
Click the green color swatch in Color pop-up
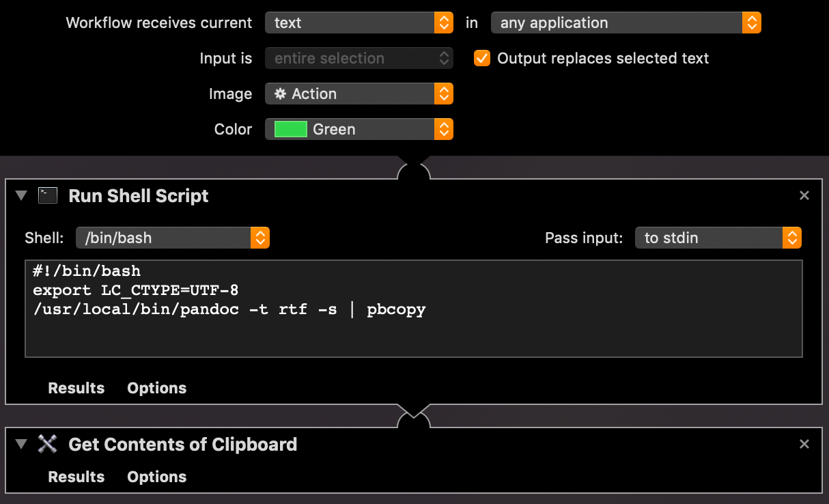pyautogui.click(x=290, y=129)
